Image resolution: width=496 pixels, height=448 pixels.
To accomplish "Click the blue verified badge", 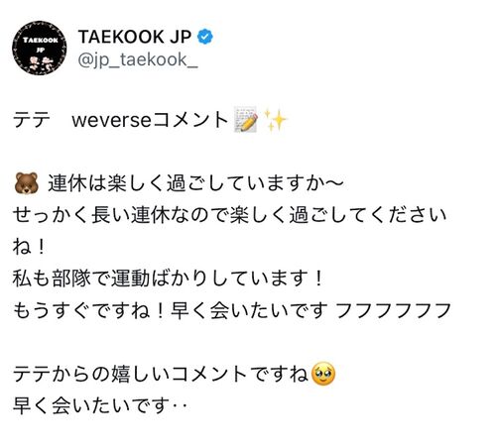I will [205, 37].
